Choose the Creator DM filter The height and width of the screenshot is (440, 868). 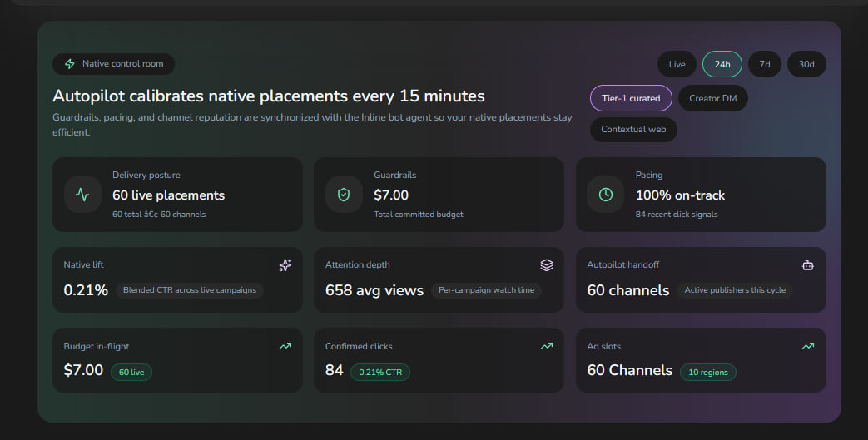pyautogui.click(x=712, y=98)
